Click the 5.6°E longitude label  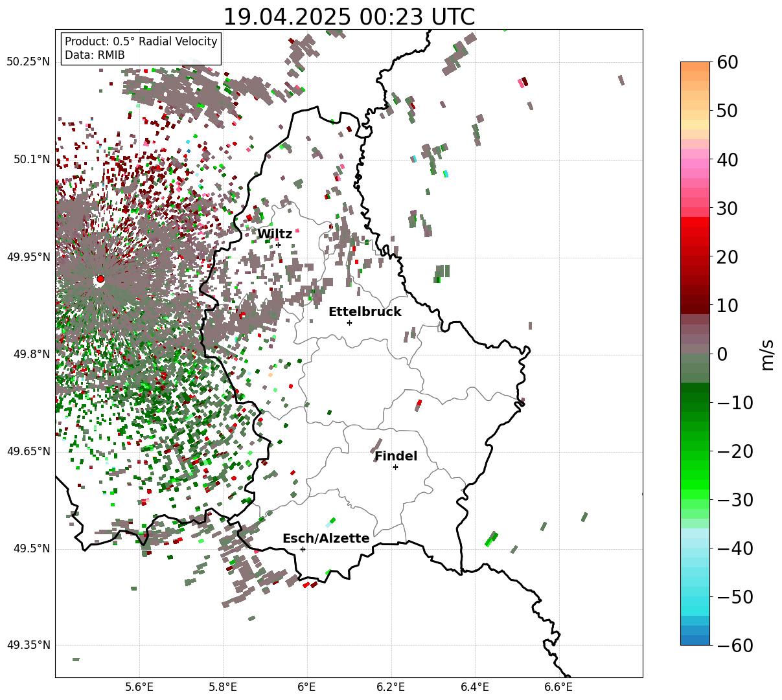click(139, 686)
